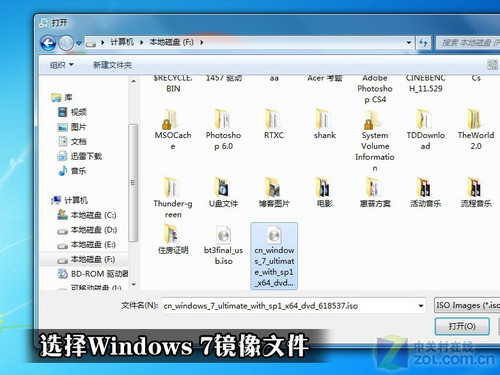This screenshot has width=500, height=375.
Task: Select 本地磁盘 (F:) drive in sidebar
Action: pyautogui.click(x=87, y=259)
